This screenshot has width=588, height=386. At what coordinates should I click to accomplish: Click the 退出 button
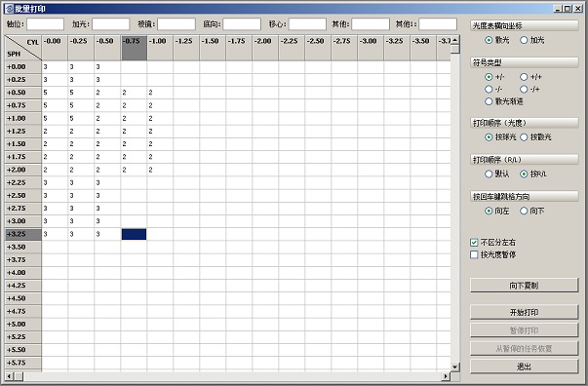click(x=524, y=367)
